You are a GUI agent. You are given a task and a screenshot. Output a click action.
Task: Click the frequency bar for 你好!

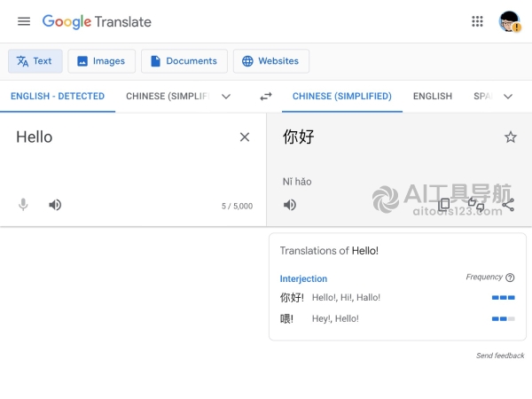[504, 298]
